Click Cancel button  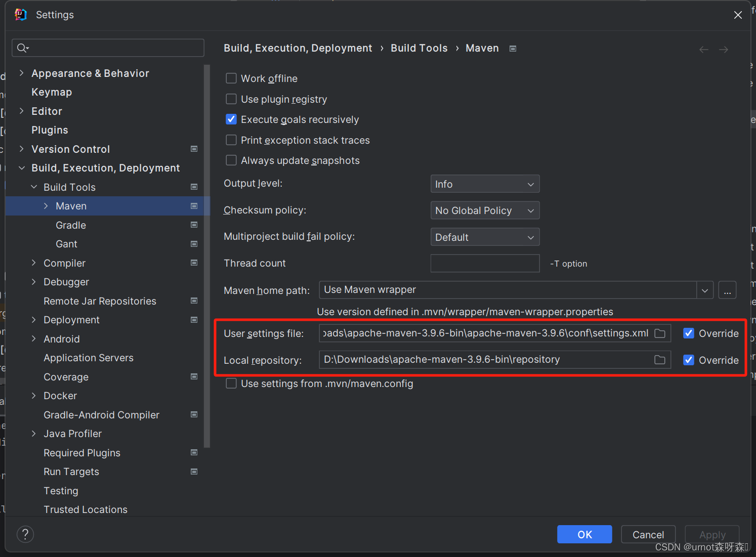648,534
